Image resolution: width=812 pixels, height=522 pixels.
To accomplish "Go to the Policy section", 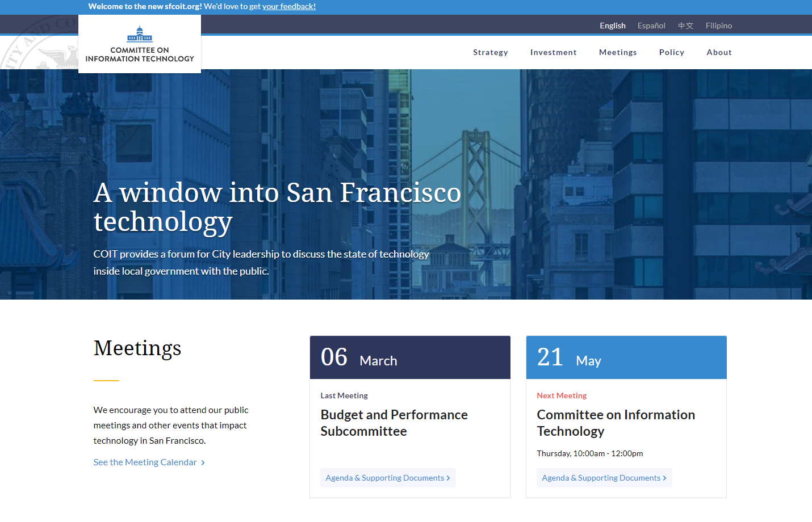I will tap(671, 52).
